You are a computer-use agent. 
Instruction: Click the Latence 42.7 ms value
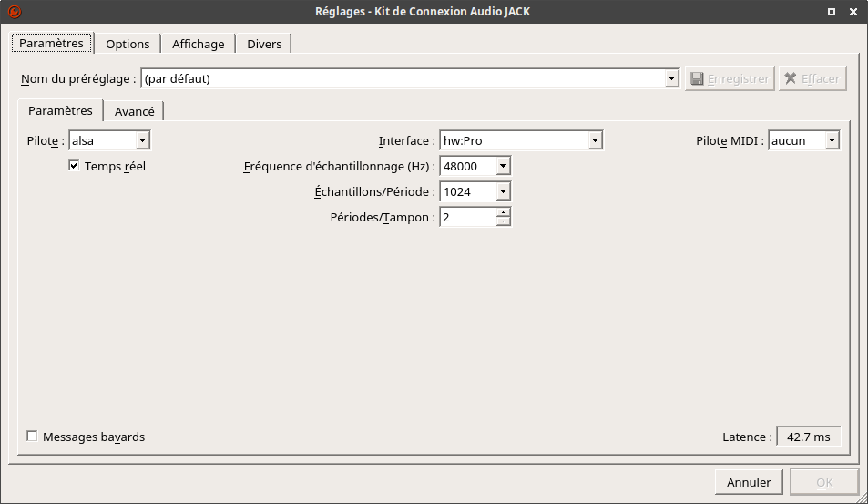pyautogui.click(x=808, y=437)
